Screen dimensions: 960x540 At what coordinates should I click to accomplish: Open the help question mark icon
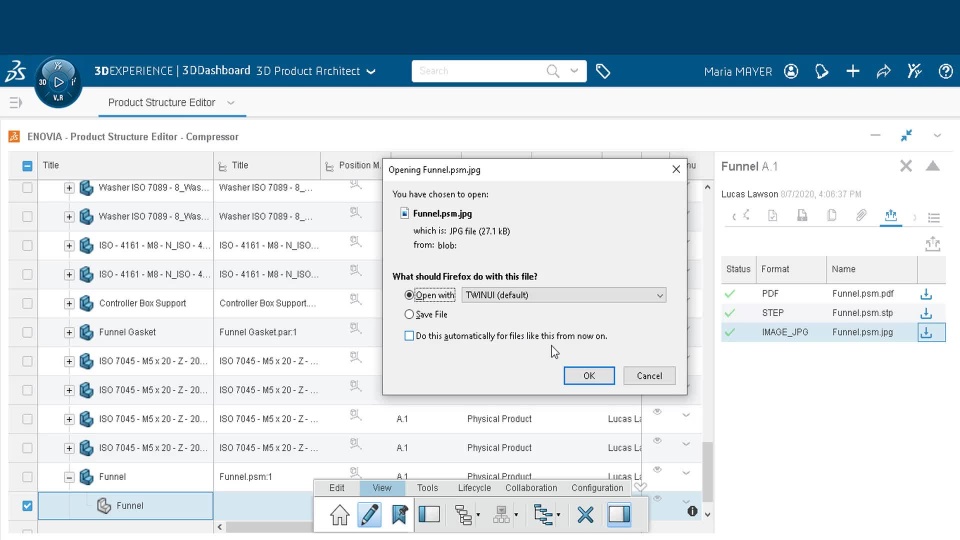pyautogui.click(x=945, y=72)
